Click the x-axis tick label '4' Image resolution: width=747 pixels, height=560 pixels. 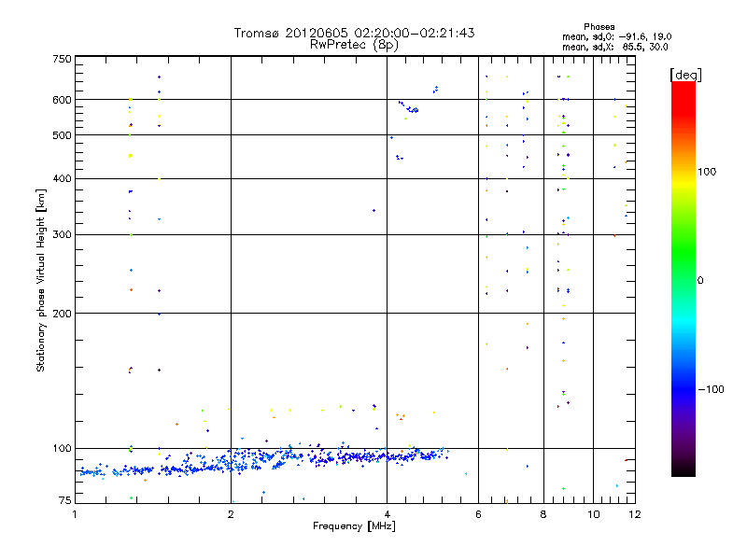(x=387, y=514)
